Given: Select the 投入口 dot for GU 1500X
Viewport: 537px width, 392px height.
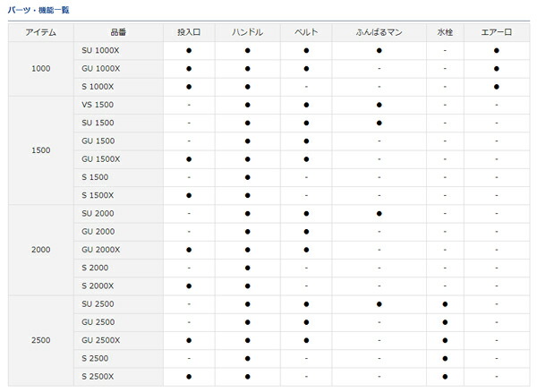Looking at the screenshot, I should click(x=189, y=159).
